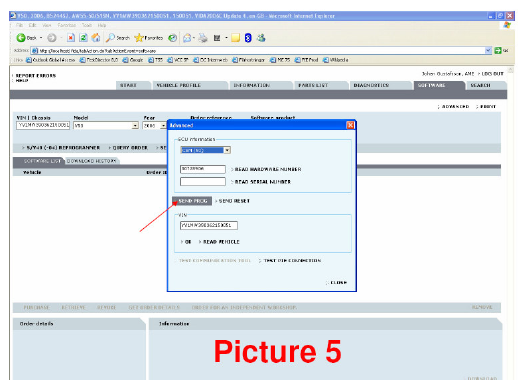Viewport: 527px width, 389px height.
Task: Click the PRINT link on page
Action: click(488, 107)
